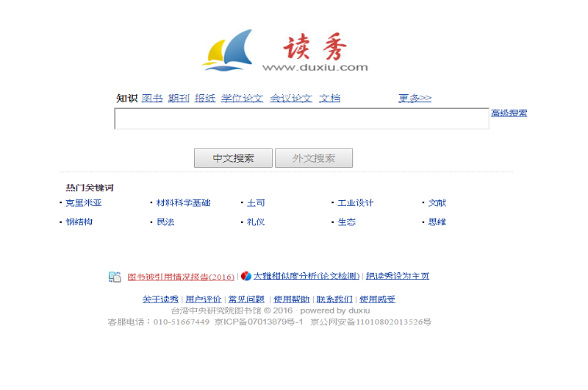Open hot keyword 土司

[x=256, y=203]
